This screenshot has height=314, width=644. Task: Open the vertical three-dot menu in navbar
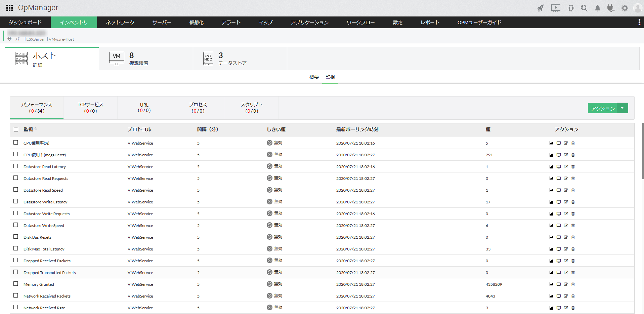639,22
